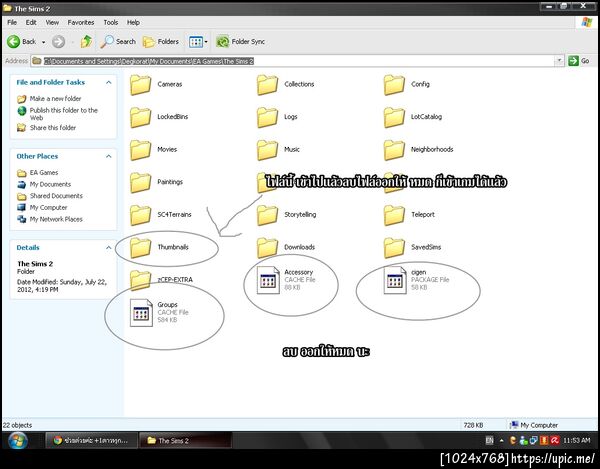Screen dimensions: 600x469
Task: Select the Logs folder
Action: coord(277,117)
